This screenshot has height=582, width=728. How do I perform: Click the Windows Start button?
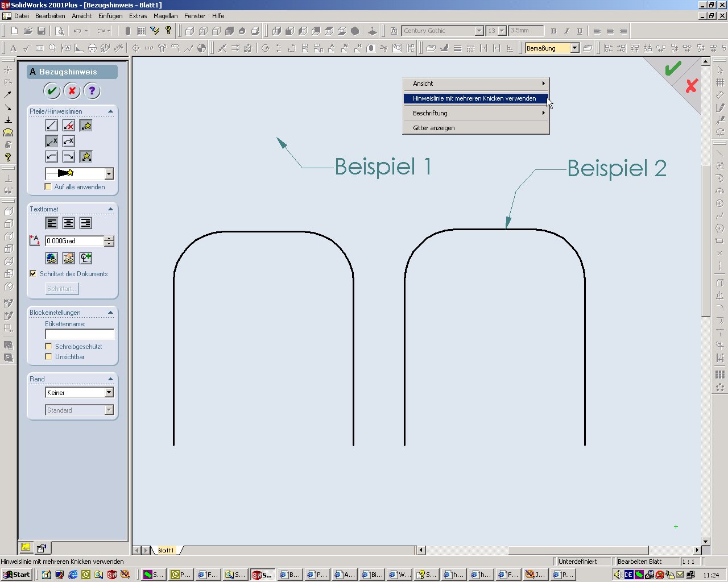(16, 575)
